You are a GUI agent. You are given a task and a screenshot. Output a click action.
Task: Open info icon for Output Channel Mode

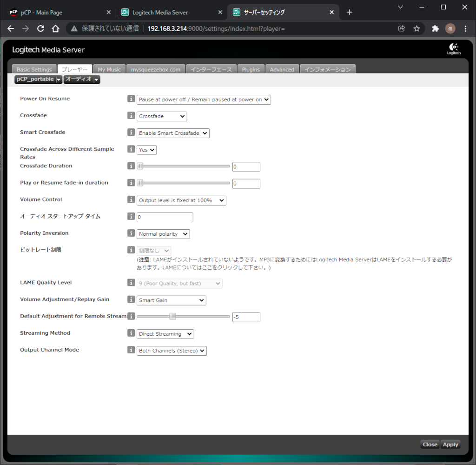click(131, 350)
